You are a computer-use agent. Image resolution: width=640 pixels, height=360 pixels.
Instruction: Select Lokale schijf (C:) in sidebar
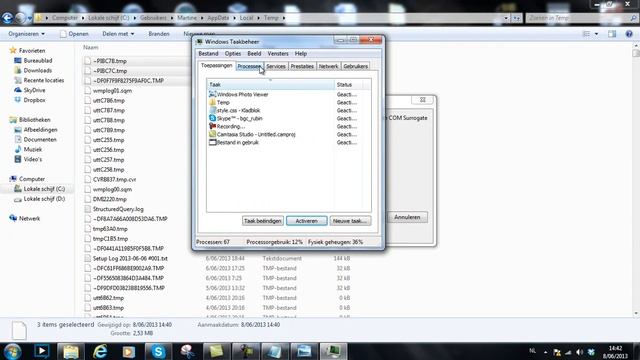[40, 189]
